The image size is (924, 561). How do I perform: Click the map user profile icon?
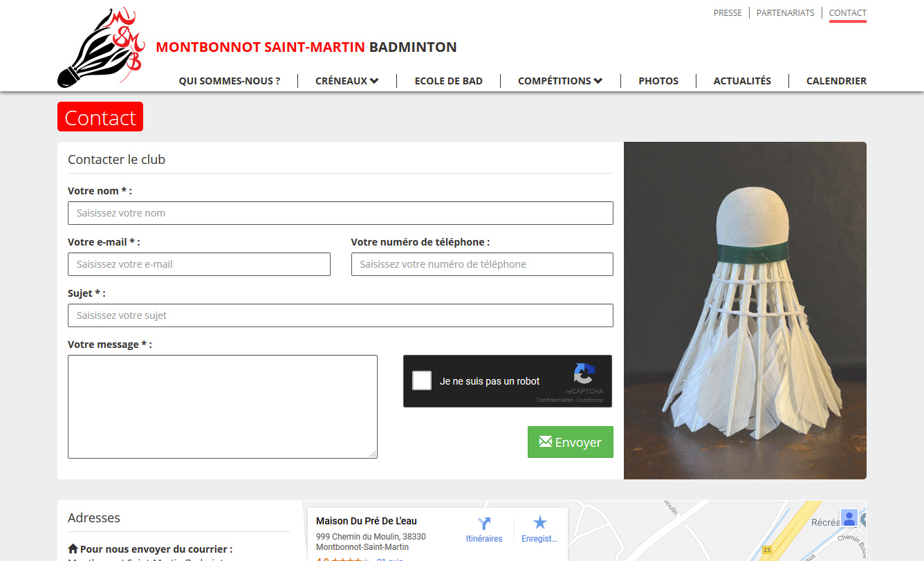pyautogui.click(x=849, y=517)
